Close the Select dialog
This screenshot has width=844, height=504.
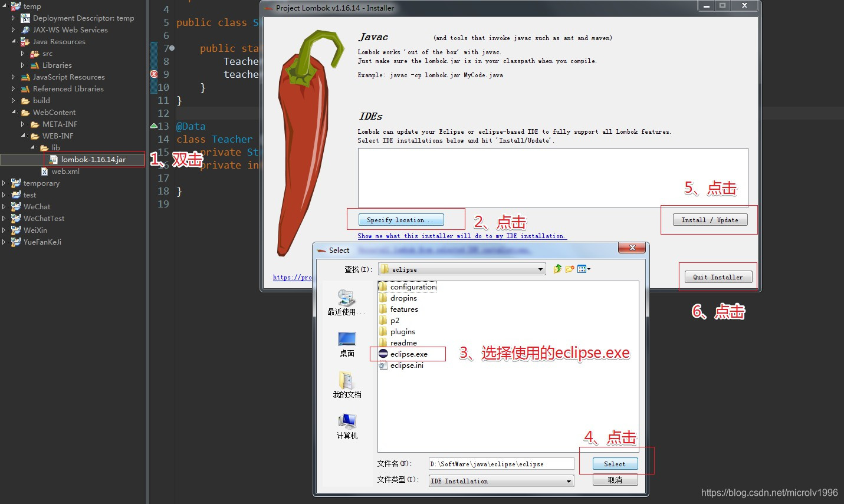[632, 248]
